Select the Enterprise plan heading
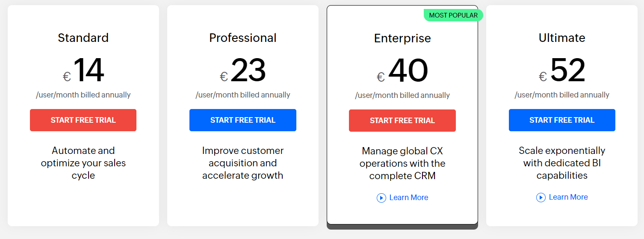Image resolution: width=644 pixels, height=239 pixels. point(402,38)
